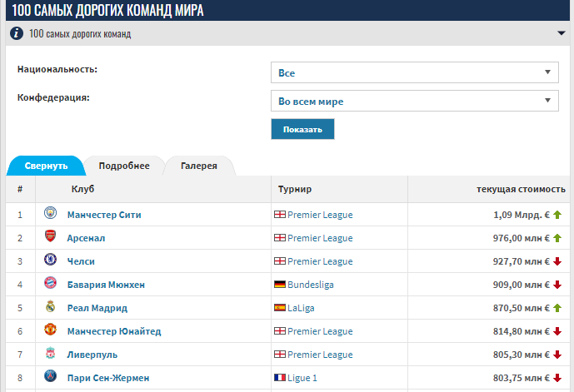Click green up arrow for Реал Мадрид value
Image resolution: width=574 pixels, height=392 pixels.
(x=557, y=308)
